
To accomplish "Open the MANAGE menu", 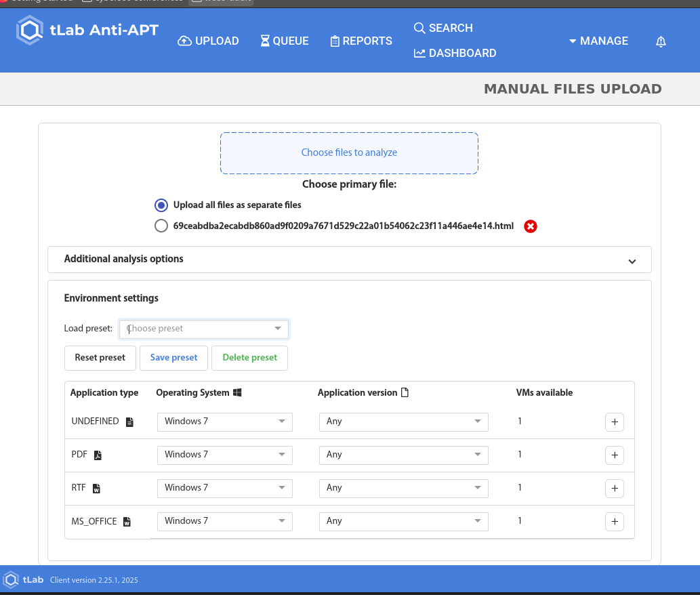I will click(598, 41).
